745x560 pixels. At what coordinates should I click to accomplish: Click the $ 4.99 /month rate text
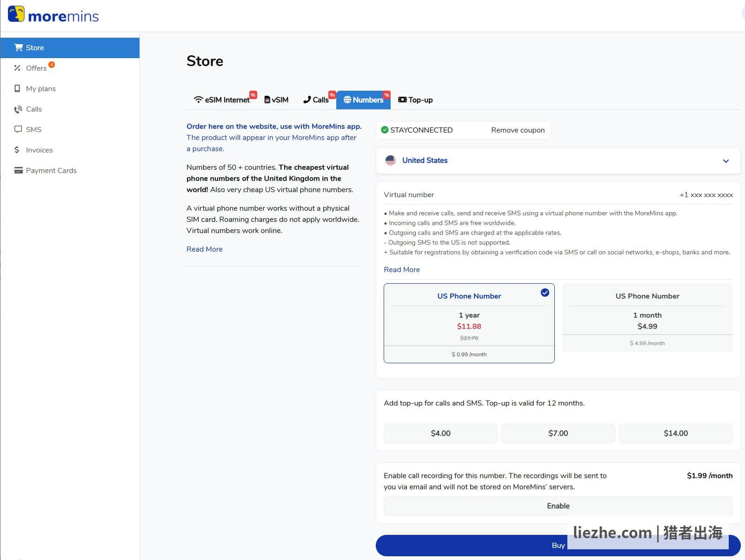[x=647, y=343]
